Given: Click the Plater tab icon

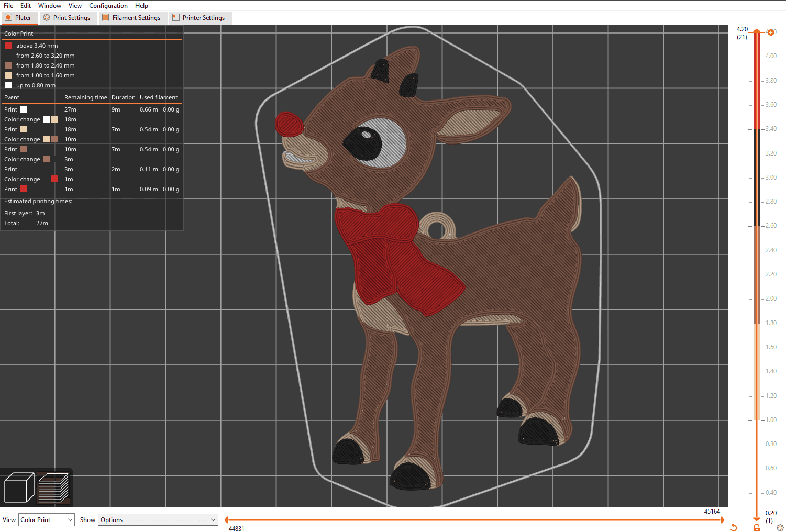Looking at the screenshot, I should 8,17.
